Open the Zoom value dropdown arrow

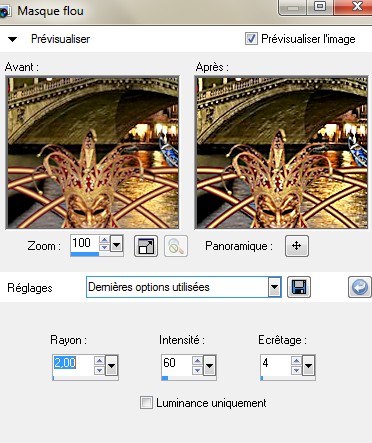(116, 245)
